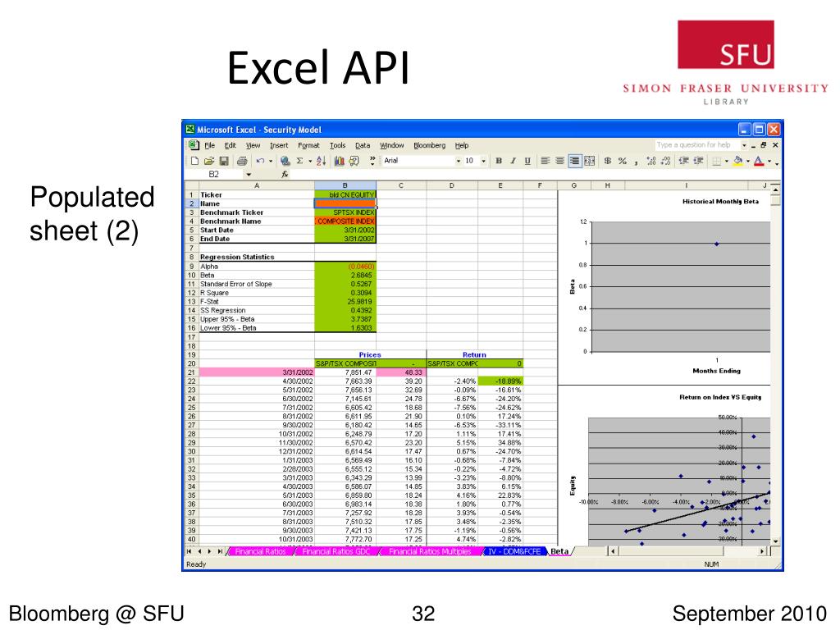The width and height of the screenshot is (840, 630).
Task: Open the Fill Color dropdown arrow
Action: [748, 161]
